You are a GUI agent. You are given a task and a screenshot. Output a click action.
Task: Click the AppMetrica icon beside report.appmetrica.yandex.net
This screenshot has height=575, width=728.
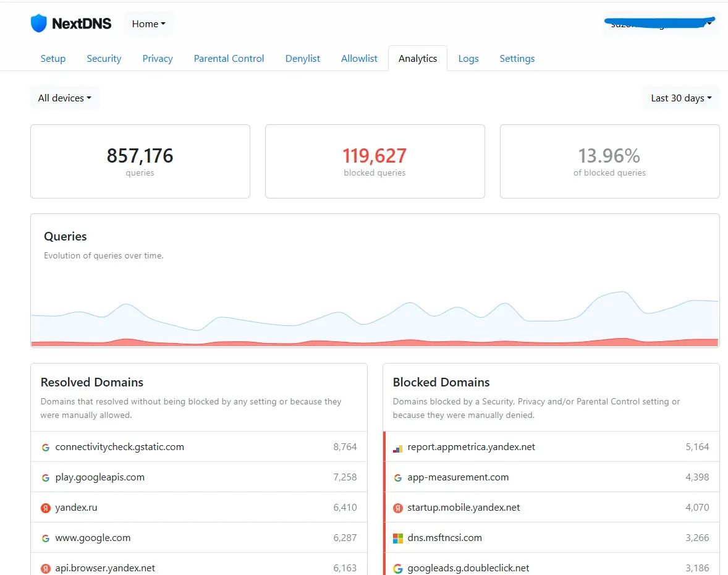397,447
